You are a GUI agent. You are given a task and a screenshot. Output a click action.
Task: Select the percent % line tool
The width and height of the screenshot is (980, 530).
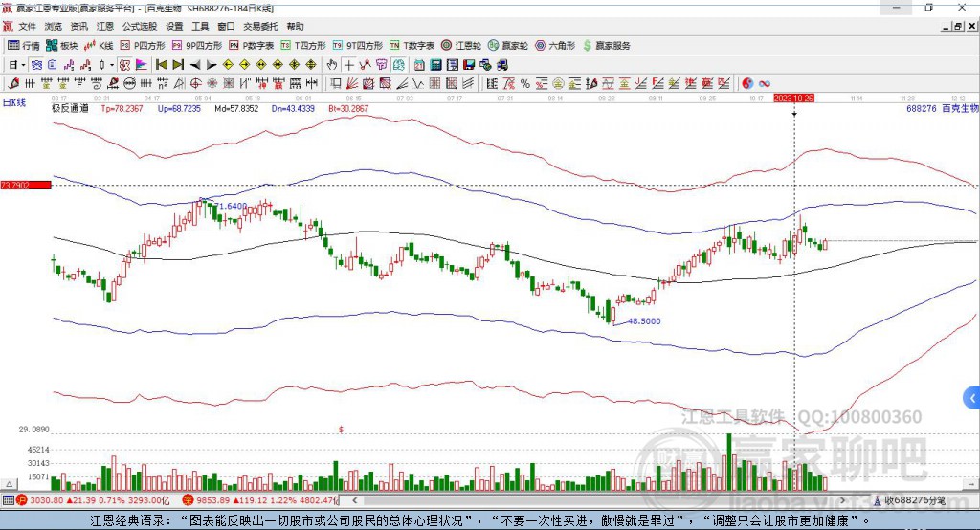(525, 84)
